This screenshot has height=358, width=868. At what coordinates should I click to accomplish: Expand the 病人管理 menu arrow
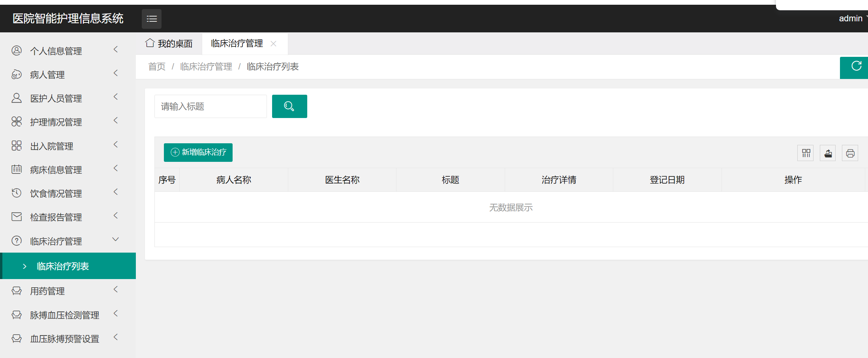(x=116, y=73)
